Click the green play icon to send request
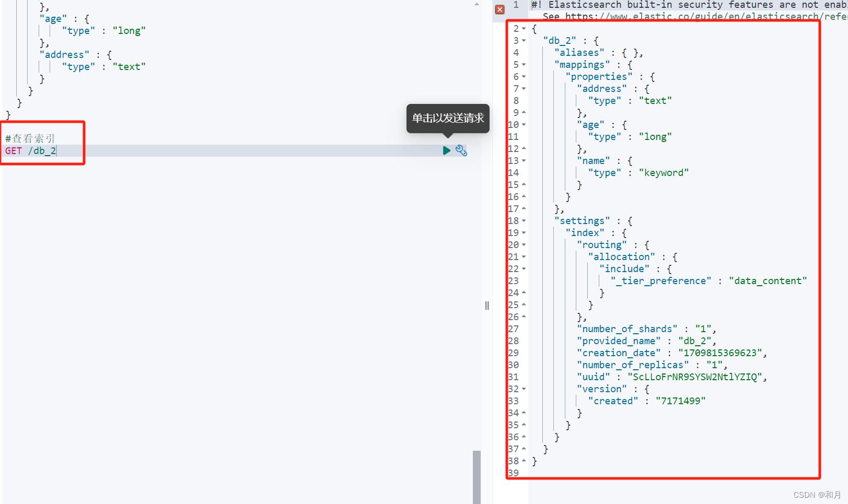 tap(446, 150)
